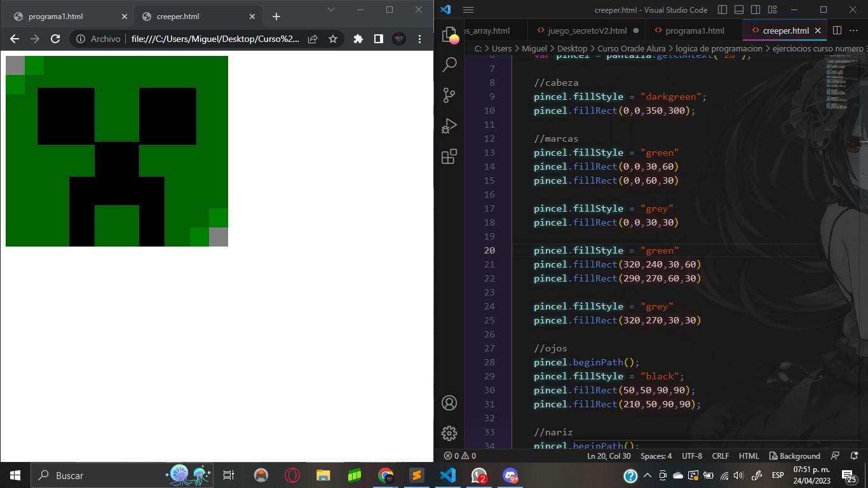This screenshot has height=488, width=868.
Task: Open the Chrome profile avatar menu
Action: tap(399, 39)
